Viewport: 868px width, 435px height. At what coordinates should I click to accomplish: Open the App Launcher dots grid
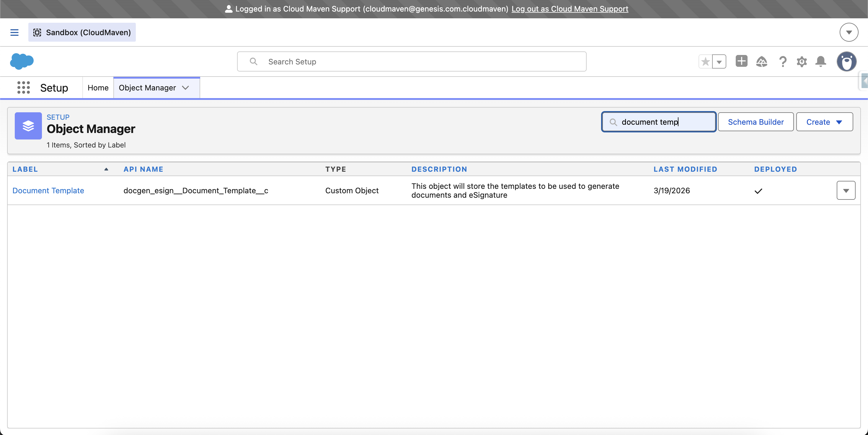tap(24, 87)
